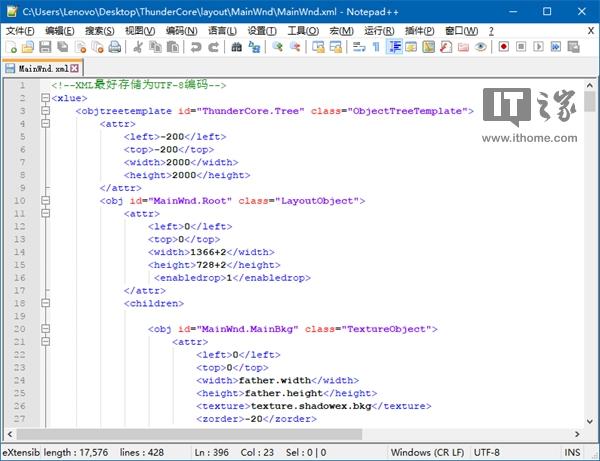600x461 pixels.
Task: Open the 插件(P) plugins menu
Action: (418, 30)
